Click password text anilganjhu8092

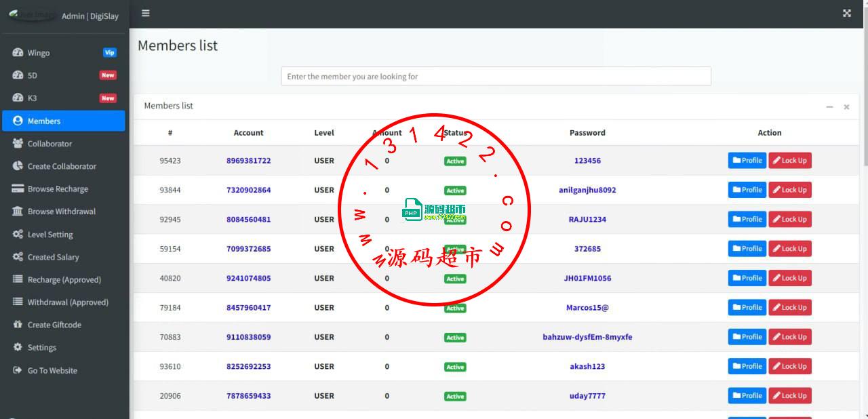click(x=587, y=190)
